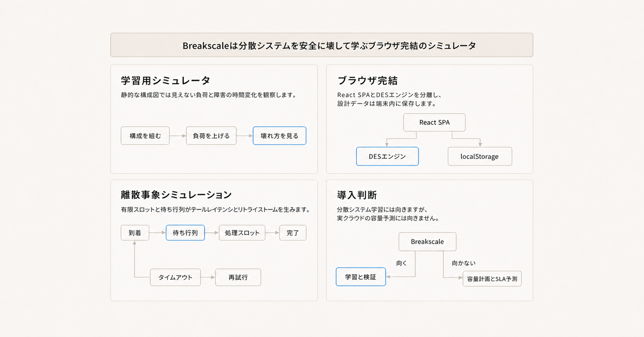The width and height of the screenshot is (644, 337).
Task: Click the 到着 box
Action: click(135, 233)
